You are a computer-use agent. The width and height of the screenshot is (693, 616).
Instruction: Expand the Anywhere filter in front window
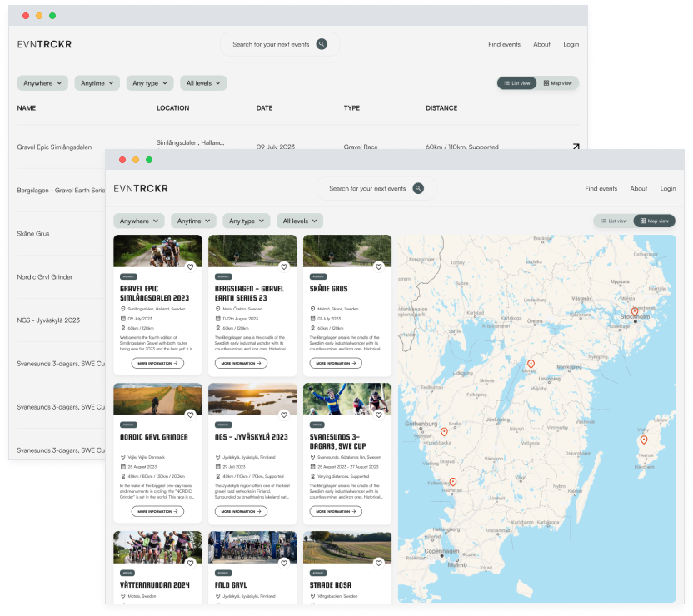pos(139,221)
